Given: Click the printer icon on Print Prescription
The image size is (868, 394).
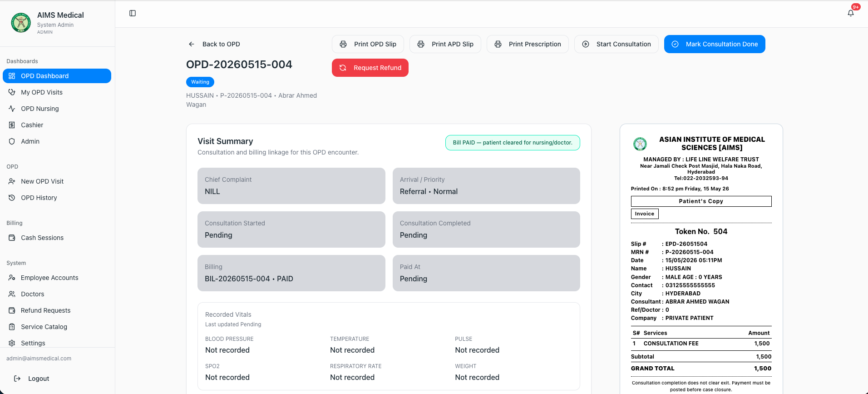Looking at the screenshot, I should click(x=498, y=44).
